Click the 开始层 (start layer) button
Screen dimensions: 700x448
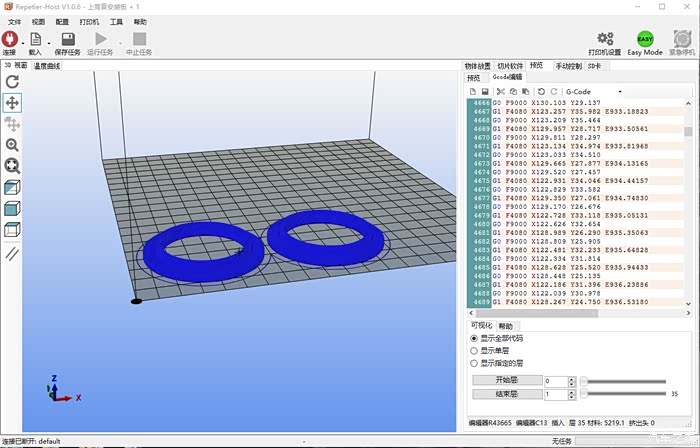(x=506, y=381)
